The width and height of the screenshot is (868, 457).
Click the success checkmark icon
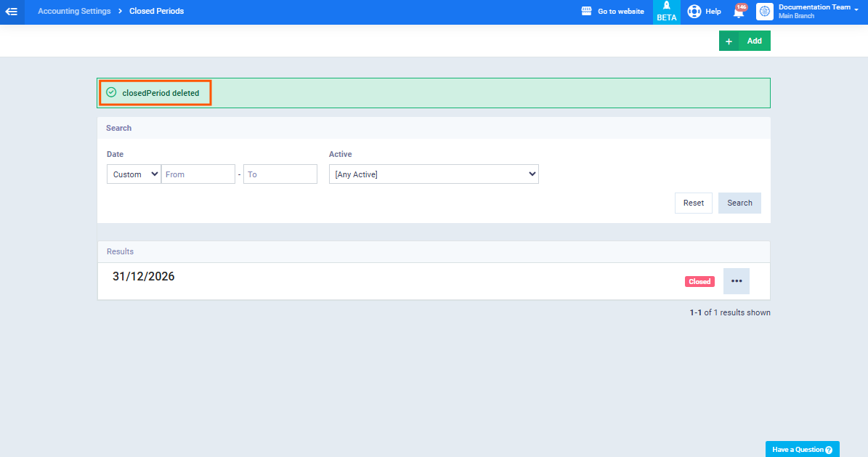point(111,92)
